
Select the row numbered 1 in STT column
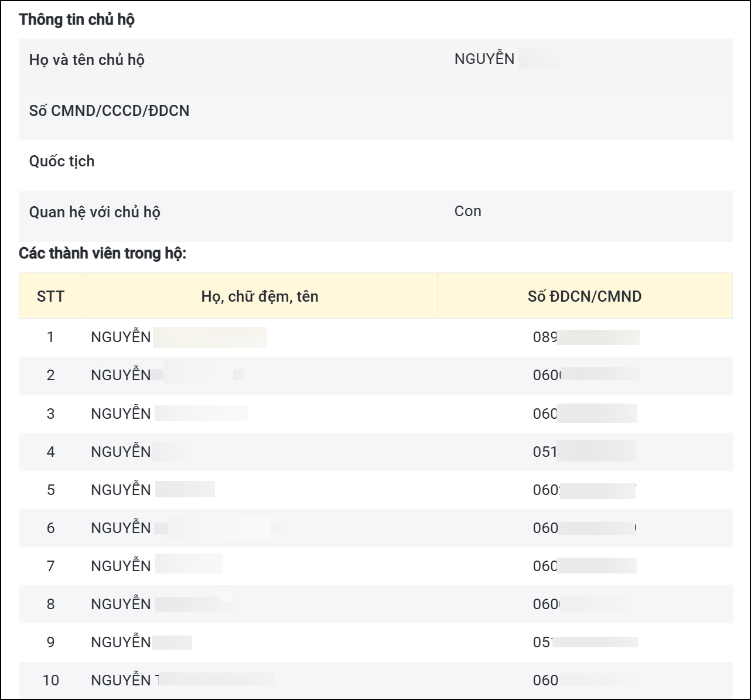coord(375,337)
